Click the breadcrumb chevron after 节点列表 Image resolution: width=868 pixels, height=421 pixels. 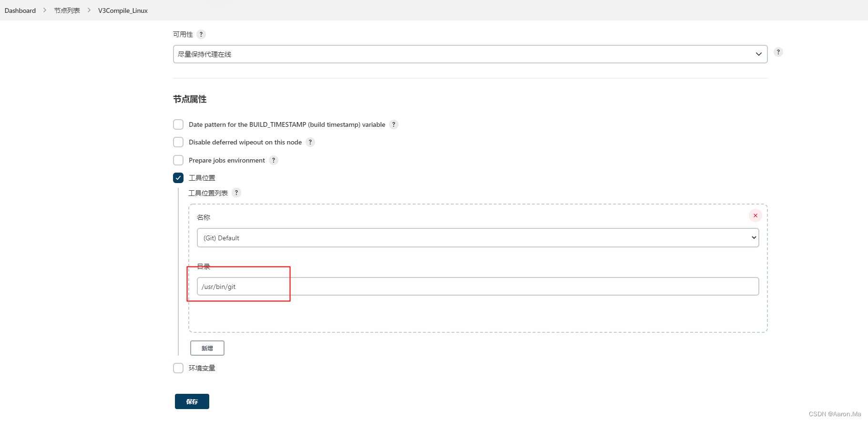[x=89, y=10]
